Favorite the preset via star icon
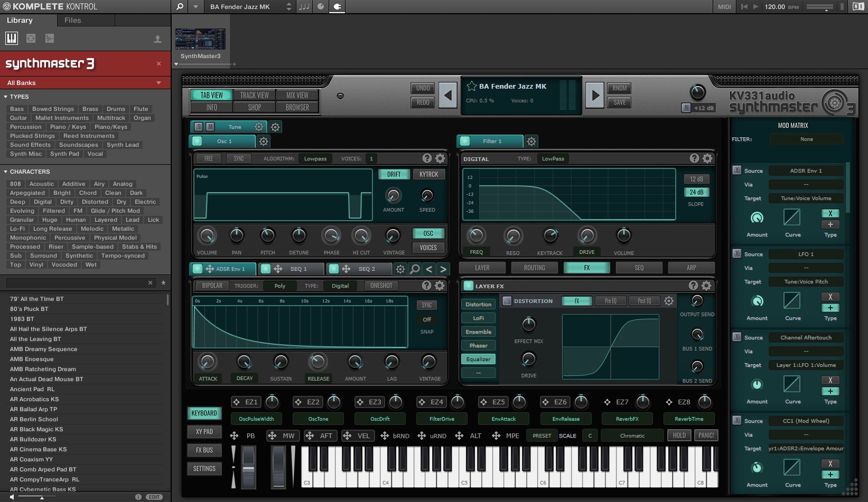This screenshot has width=868, height=502. pyautogui.click(x=471, y=86)
